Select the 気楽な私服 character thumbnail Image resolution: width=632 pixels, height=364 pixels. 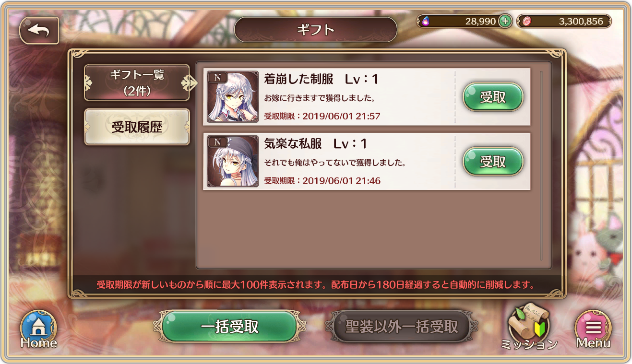[233, 162]
